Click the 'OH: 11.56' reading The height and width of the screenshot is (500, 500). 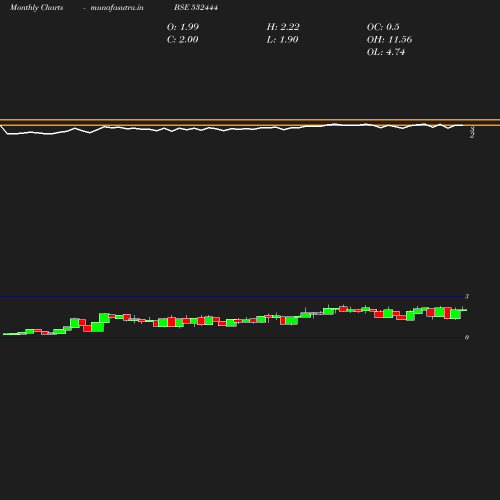[389, 39]
